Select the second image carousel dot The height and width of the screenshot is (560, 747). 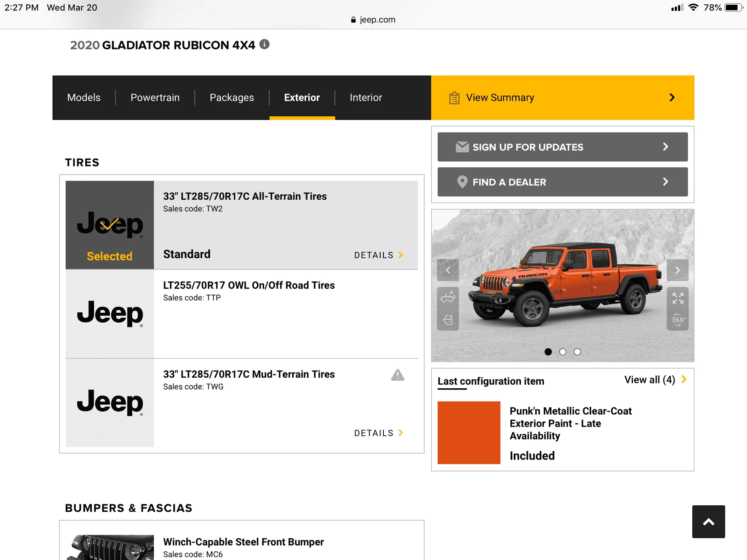click(563, 352)
